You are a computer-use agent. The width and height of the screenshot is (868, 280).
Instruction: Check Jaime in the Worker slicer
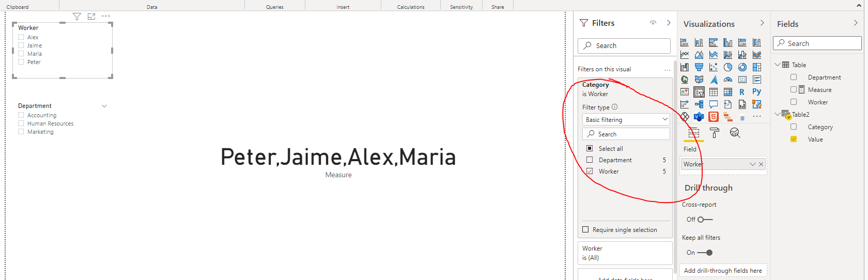point(21,45)
